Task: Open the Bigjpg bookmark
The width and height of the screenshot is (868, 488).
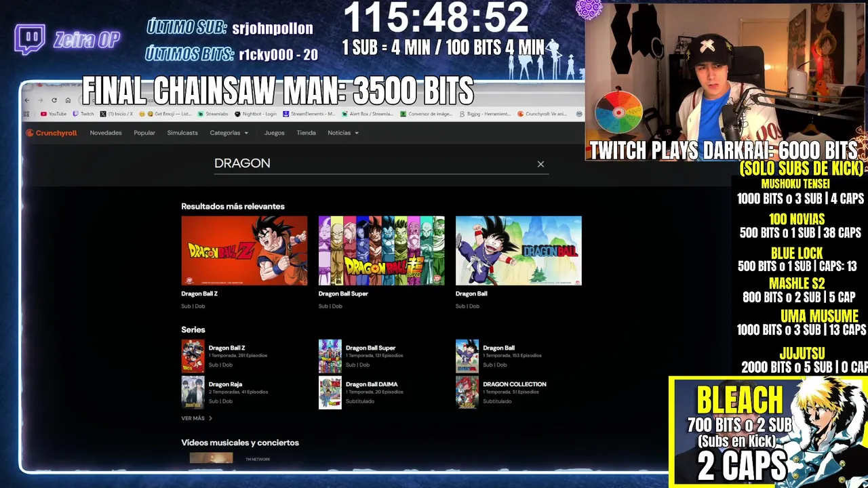Action: [x=486, y=114]
